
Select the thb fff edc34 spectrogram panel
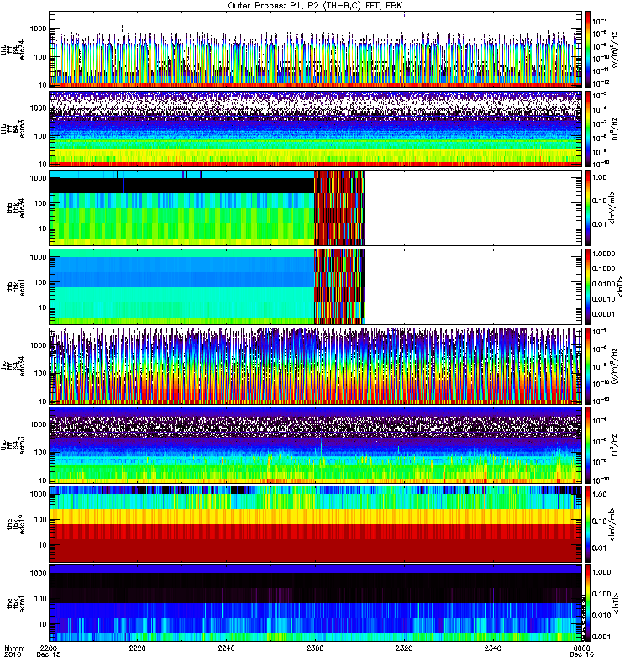pyautogui.click(x=315, y=50)
